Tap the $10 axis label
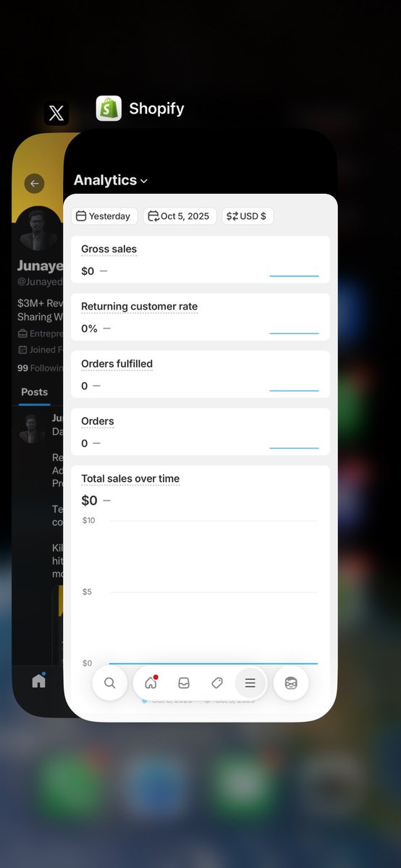Viewport: 401px width, 868px height. 88,521
